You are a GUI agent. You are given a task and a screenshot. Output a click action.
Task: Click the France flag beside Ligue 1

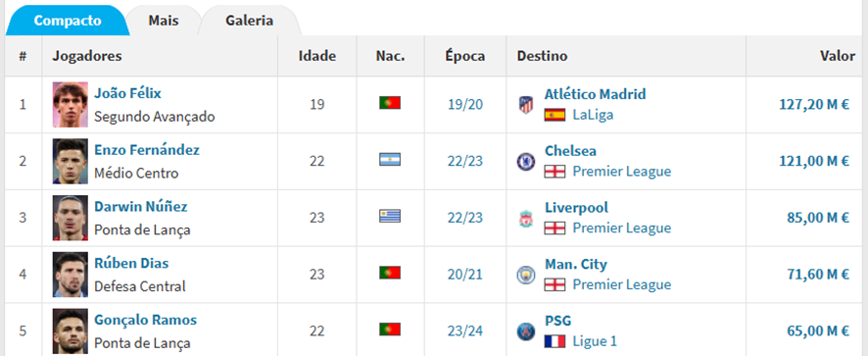(x=555, y=341)
